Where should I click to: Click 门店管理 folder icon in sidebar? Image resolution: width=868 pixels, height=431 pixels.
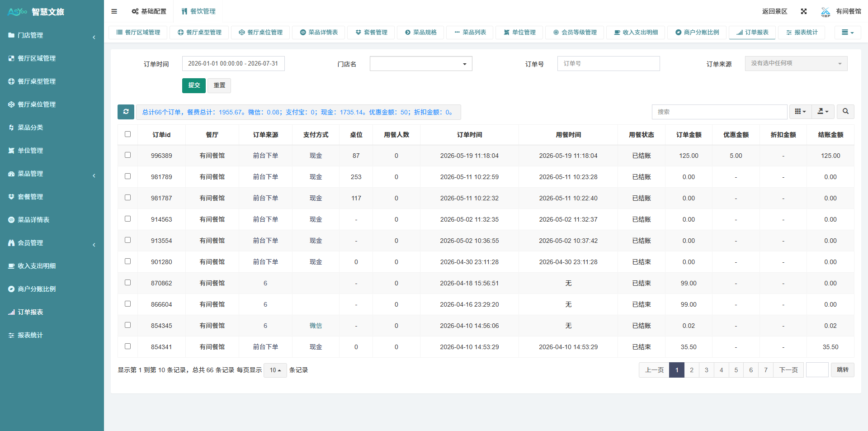coord(11,35)
